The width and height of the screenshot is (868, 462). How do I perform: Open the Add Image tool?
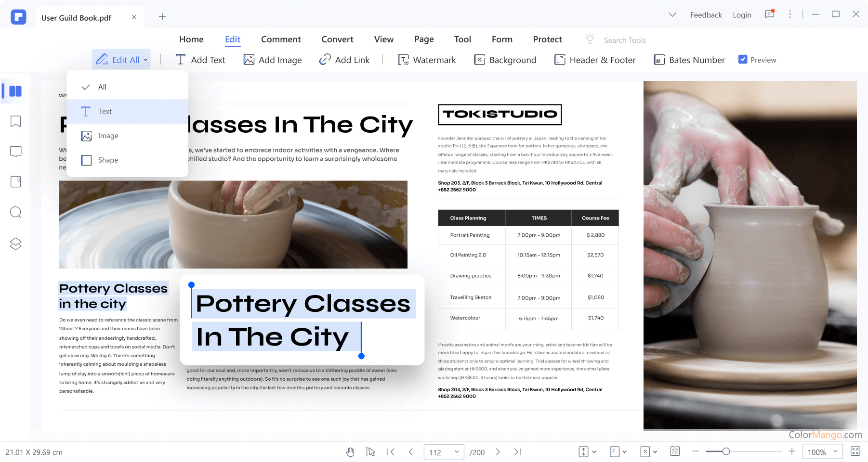click(x=273, y=60)
